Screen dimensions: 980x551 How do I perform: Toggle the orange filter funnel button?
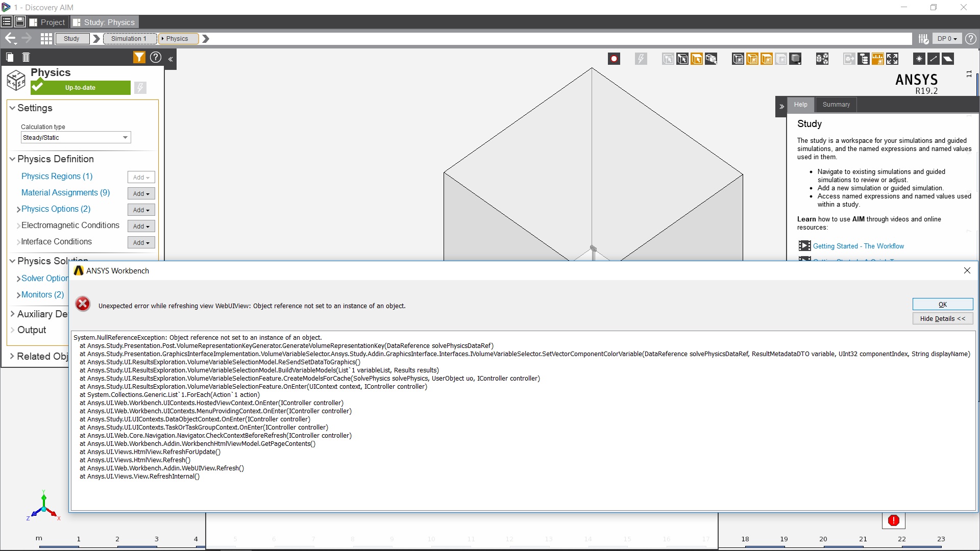point(139,57)
